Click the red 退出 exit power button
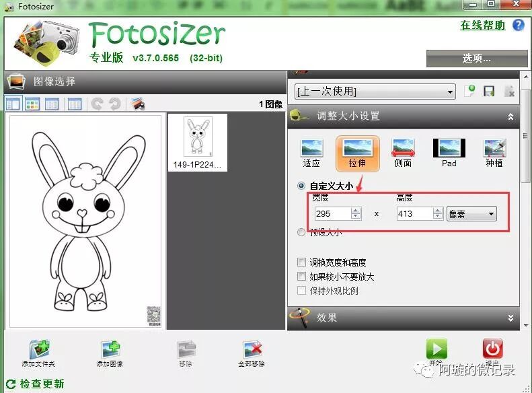The image size is (532, 393). click(x=492, y=348)
